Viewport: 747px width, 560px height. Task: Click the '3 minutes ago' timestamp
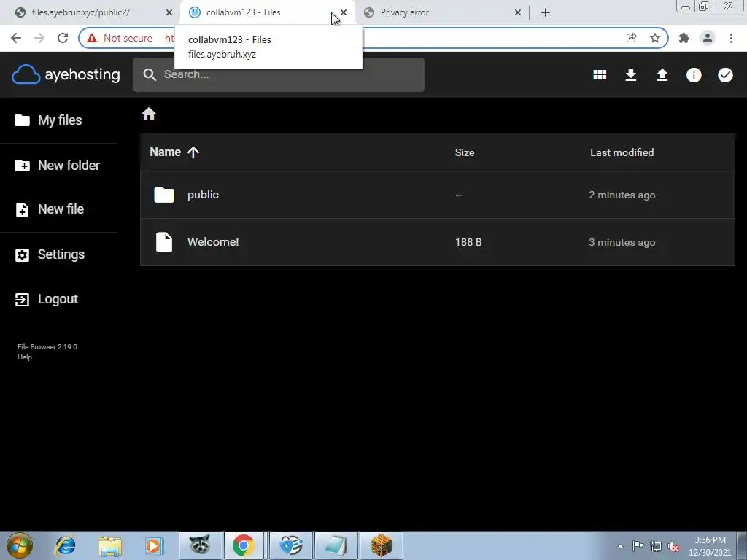622,242
